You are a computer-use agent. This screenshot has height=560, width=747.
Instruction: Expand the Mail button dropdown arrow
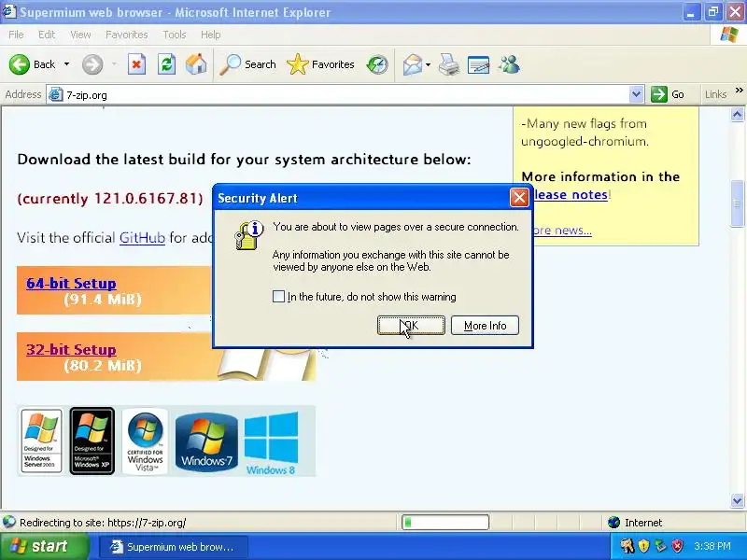coord(428,64)
